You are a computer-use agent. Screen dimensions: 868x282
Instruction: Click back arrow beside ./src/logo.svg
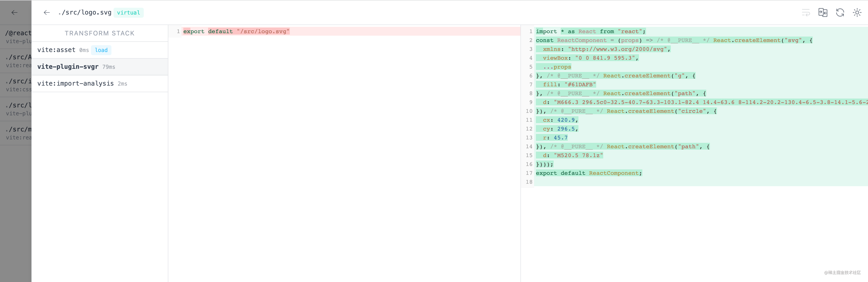pyautogui.click(x=47, y=13)
